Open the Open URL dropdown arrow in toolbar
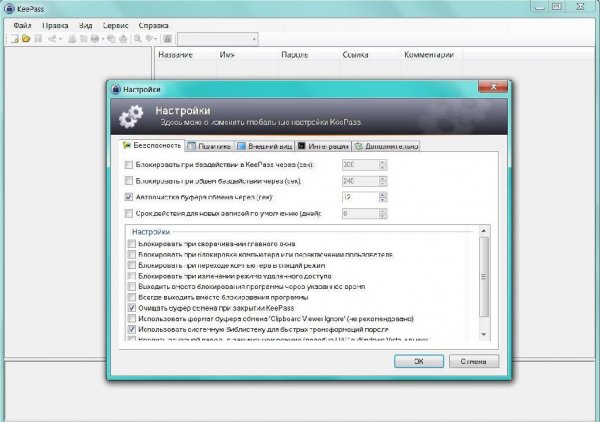This screenshot has width=600, height=422. [103, 39]
